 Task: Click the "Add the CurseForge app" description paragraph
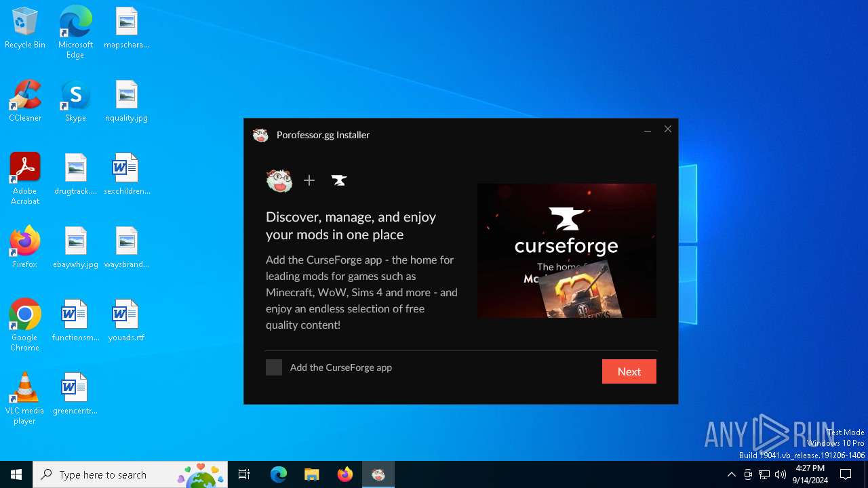[361, 292]
